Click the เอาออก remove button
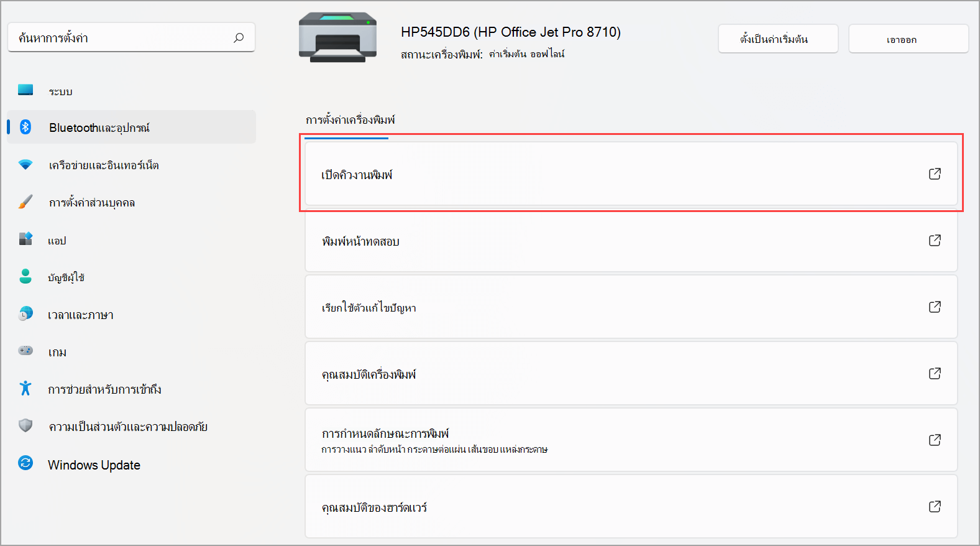This screenshot has height=546, width=980. 909,39
